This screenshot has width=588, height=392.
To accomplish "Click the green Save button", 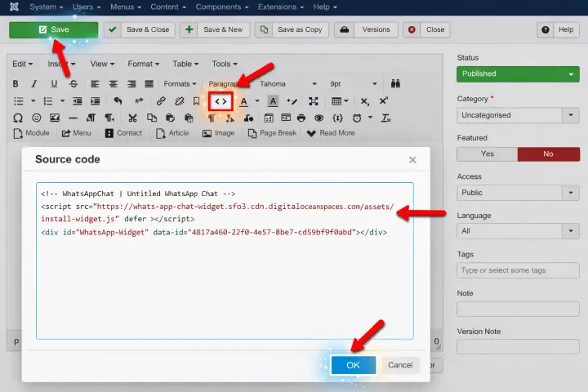I will (53, 29).
